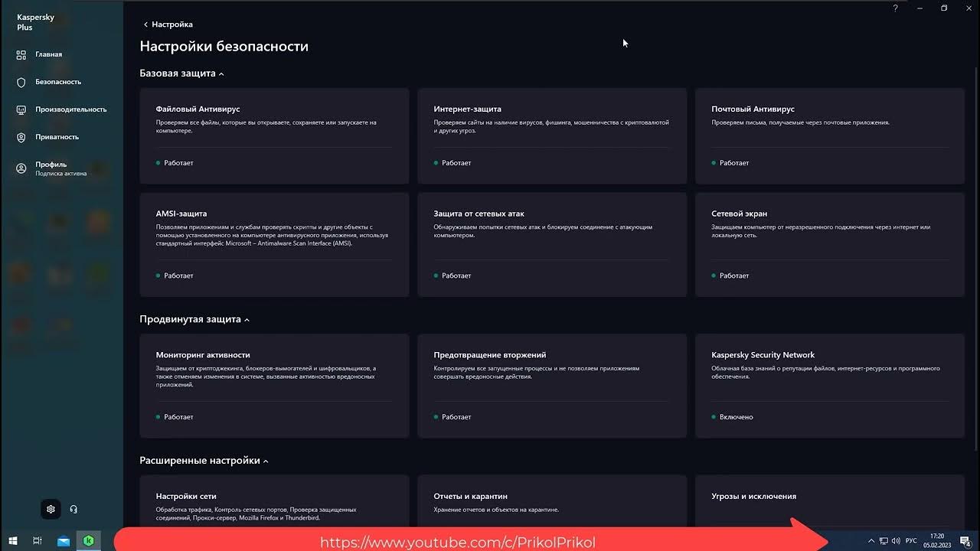Select Профиль in the sidebar menu

tap(51, 165)
